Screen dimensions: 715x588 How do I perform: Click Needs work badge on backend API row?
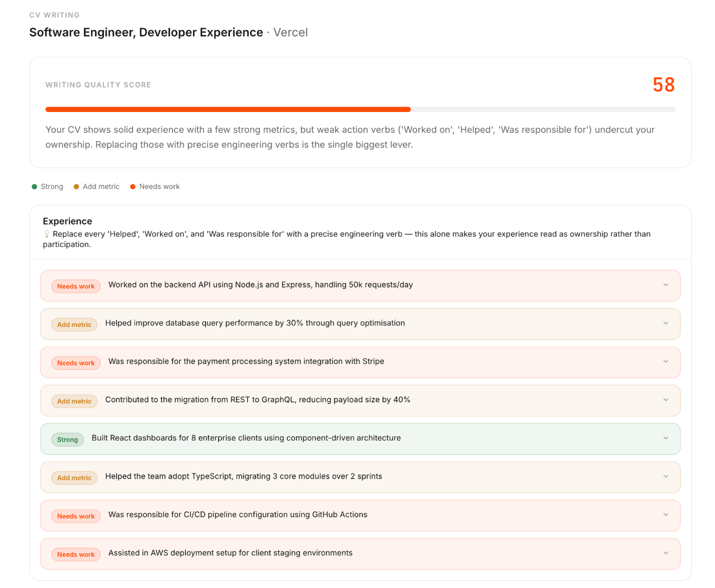coord(76,286)
